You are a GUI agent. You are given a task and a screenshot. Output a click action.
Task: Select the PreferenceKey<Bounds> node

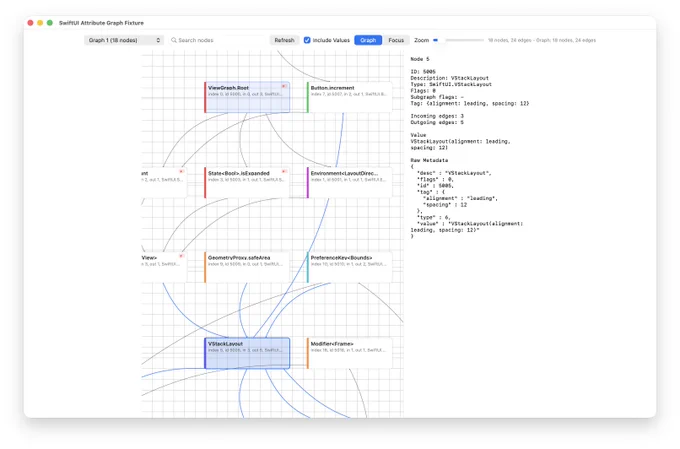(350, 267)
